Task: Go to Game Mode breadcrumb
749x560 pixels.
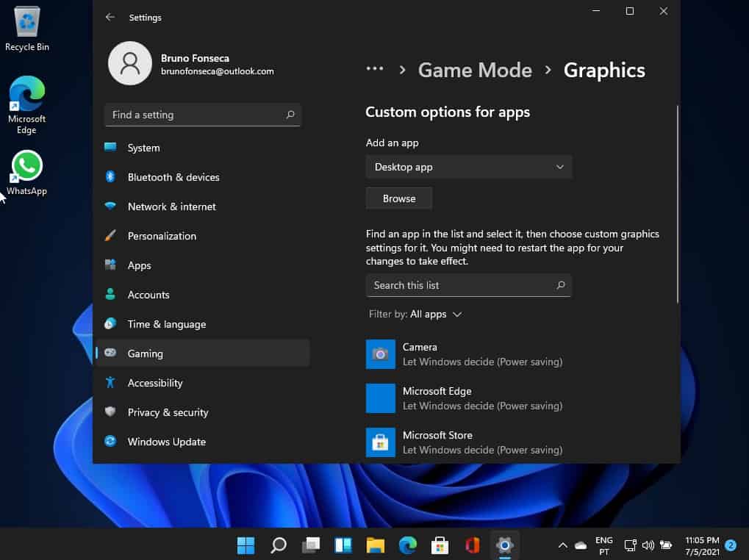Action: coord(475,70)
